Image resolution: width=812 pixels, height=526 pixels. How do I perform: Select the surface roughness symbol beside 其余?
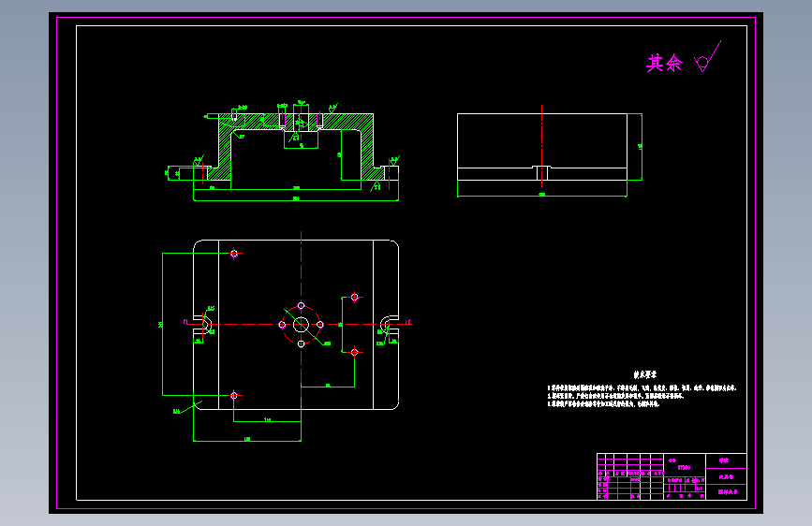click(x=707, y=56)
